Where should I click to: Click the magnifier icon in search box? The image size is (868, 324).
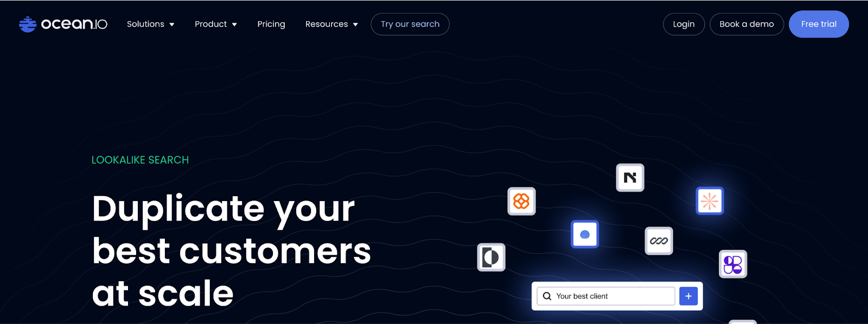click(547, 296)
